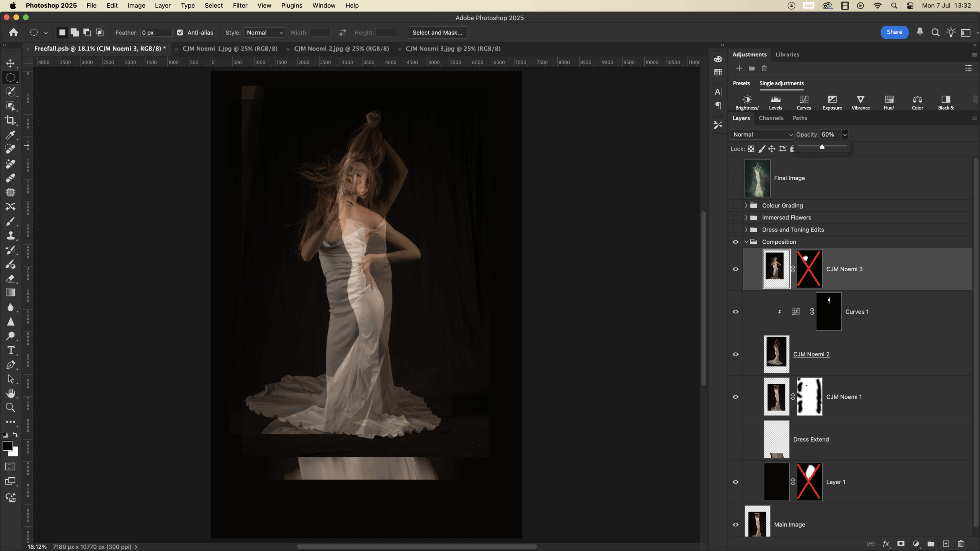Select the Zoom tool

pos(10,408)
